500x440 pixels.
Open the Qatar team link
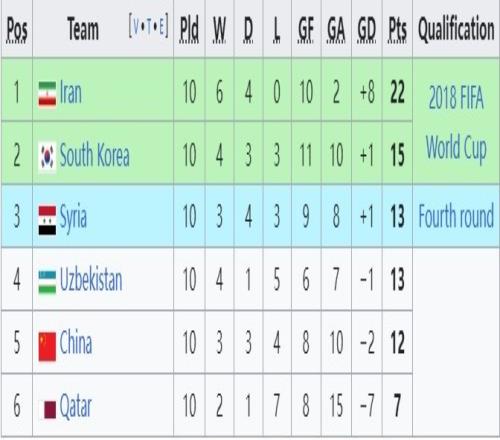click(x=76, y=406)
